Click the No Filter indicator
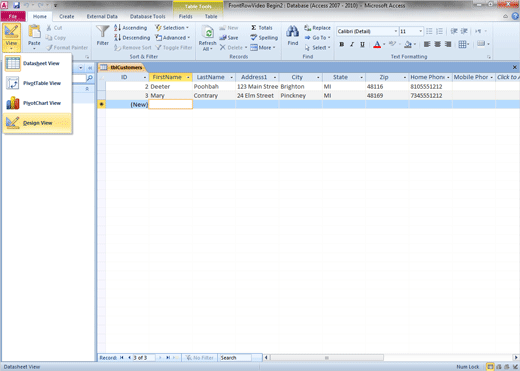This screenshot has width=520, height=371. [x=199, y=358]
